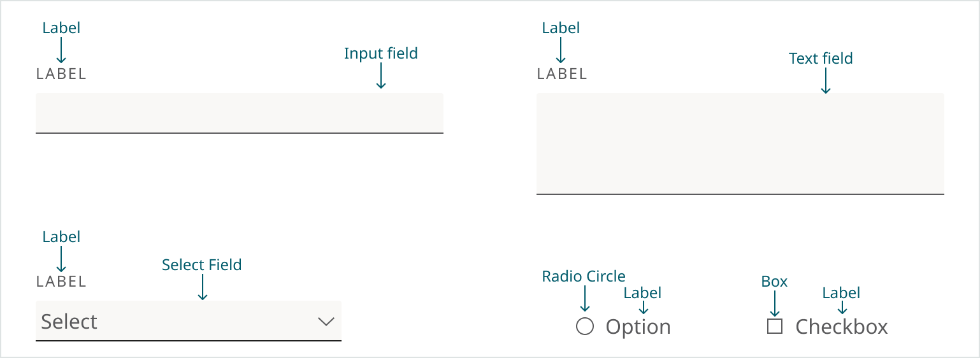
Task: Focus the large multi-line text field
Action: [x=740, y=143]
